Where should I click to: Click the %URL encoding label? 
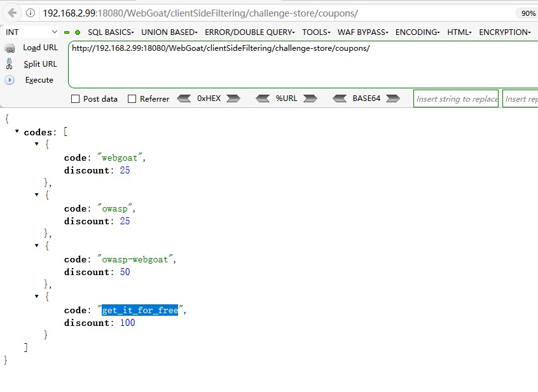click(287, 98)
